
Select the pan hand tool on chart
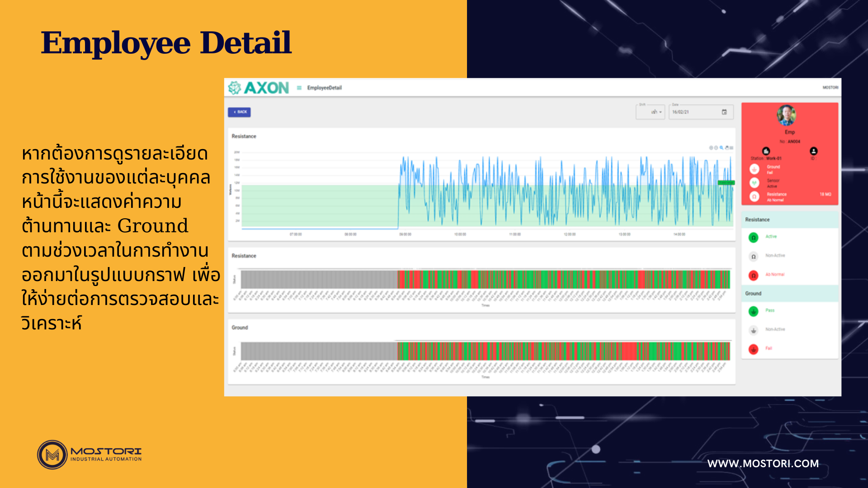(726, 148)
